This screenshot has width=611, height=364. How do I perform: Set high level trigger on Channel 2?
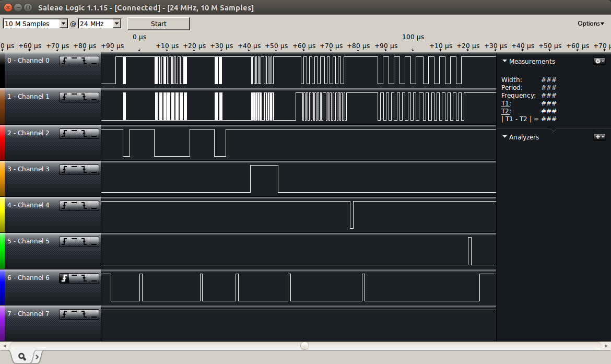[x=75, y=134]
